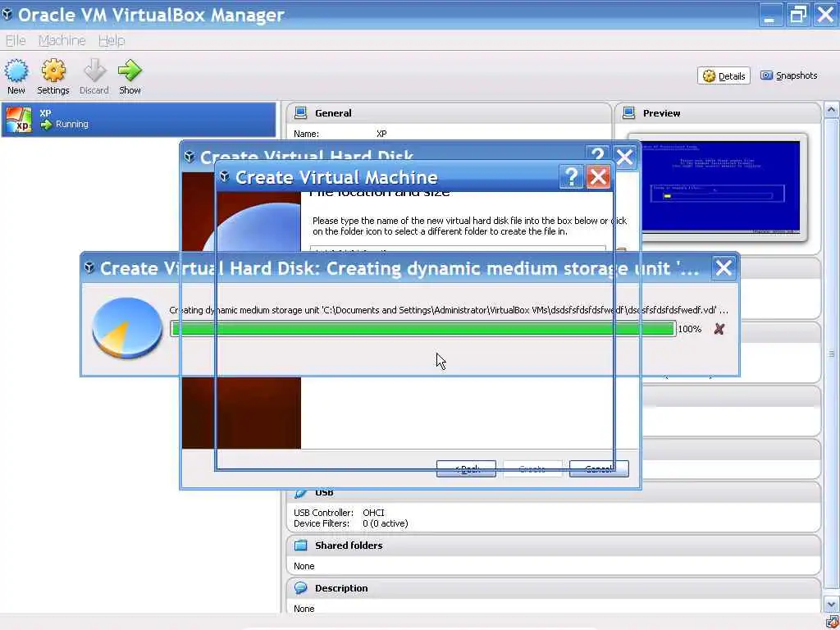
Task: Click the hard disk file name field
Action: [x=458, y=249]
